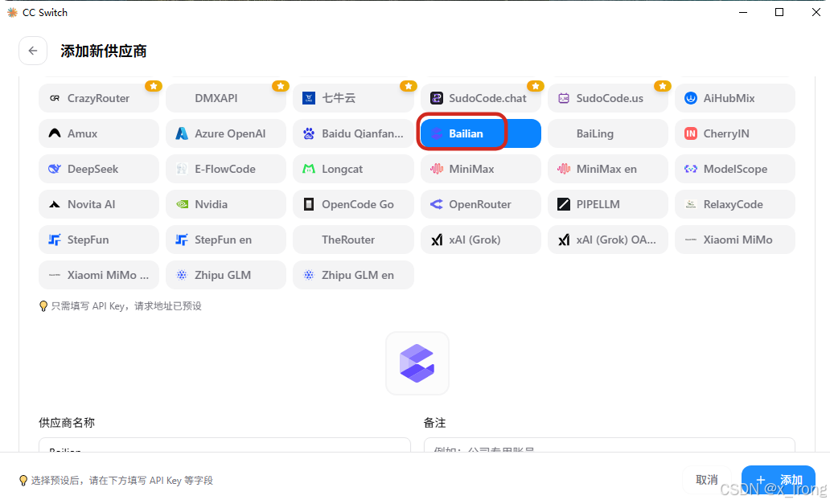Viewport: 830px width, 504px height.
Task: Click the 添加新供应商 heading
Action: [x=103, y=51]
